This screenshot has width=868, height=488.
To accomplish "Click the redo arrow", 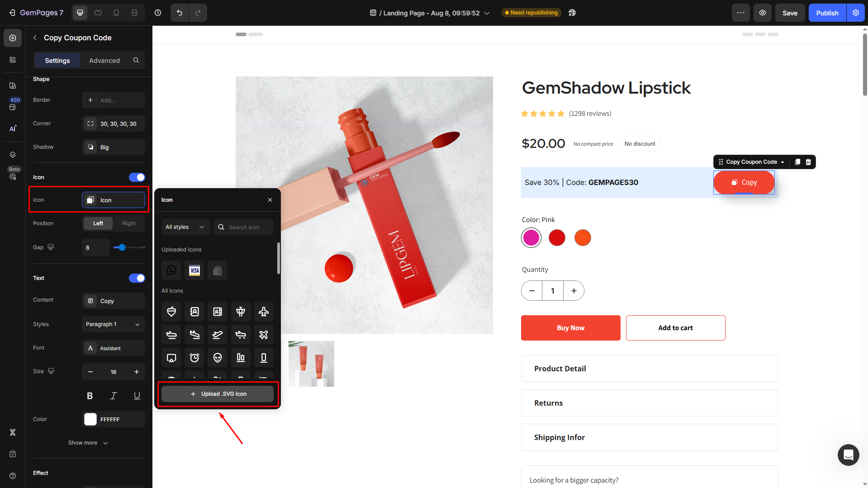I will pos(198,13).
